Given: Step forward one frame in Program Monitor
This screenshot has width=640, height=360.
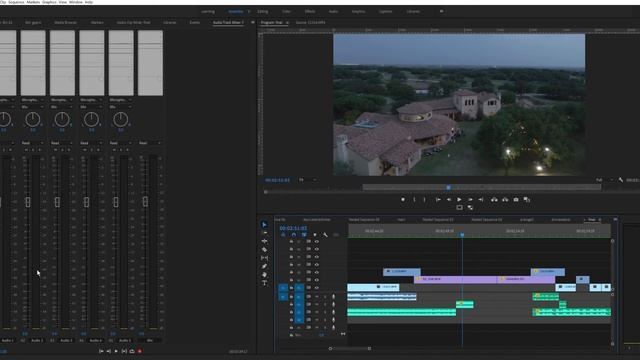Looking at the screenshot, I should [x=470, y=200].
